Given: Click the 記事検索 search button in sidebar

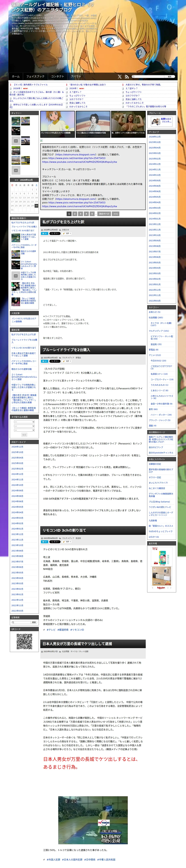Looking at the screenshot, I should click(34, 622).
